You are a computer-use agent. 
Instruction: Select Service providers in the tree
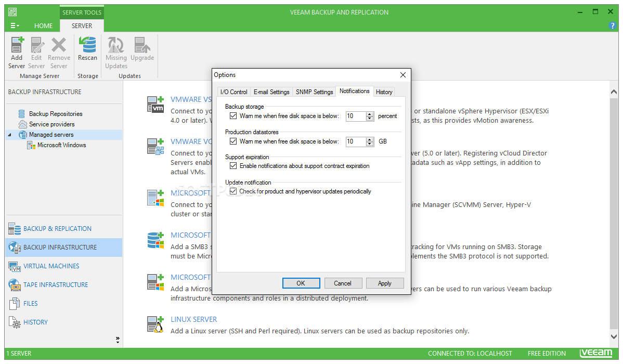coord(51,124)
